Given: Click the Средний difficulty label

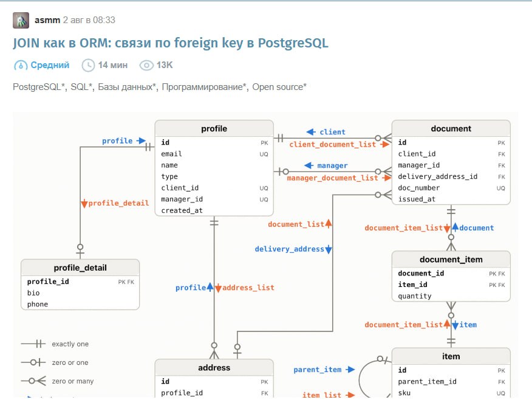Looking at the screenshot, I should 50,65.
